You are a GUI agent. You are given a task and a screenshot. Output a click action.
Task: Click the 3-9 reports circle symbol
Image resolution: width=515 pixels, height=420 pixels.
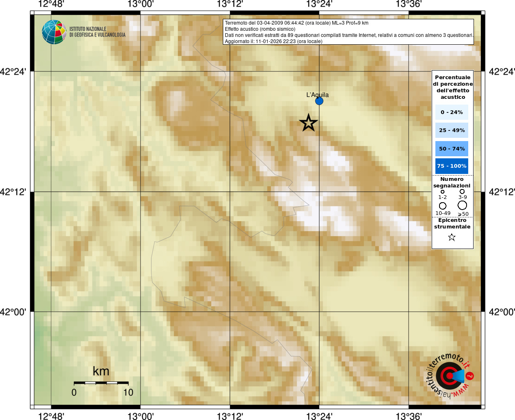pyautogui.click(x=462, y=191)
